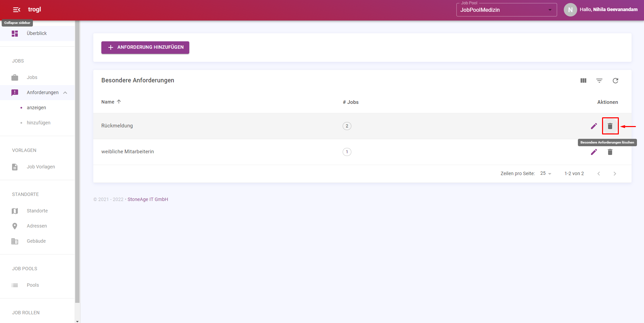
Task: Open the filter icon for the table
Action: [599, 81]
